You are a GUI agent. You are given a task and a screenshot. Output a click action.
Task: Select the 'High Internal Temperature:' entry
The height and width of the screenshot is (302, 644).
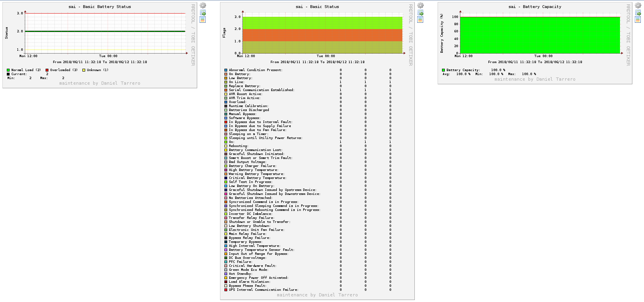[x=308, y=246]
